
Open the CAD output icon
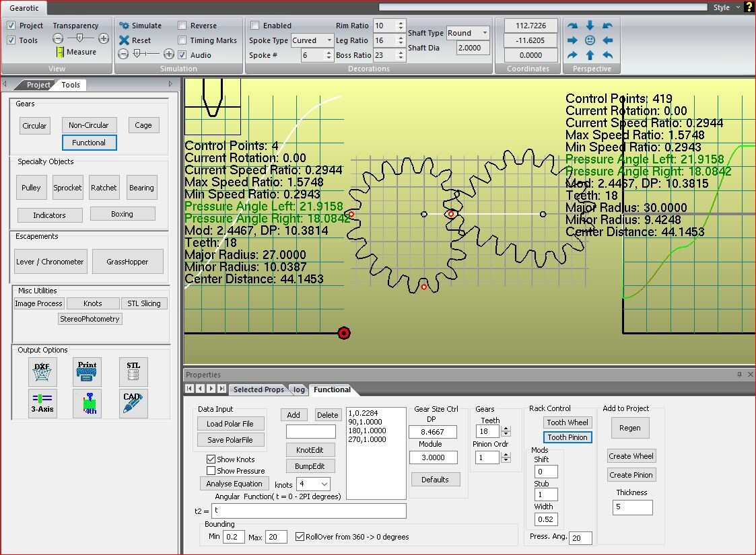[x=133, y=403]
